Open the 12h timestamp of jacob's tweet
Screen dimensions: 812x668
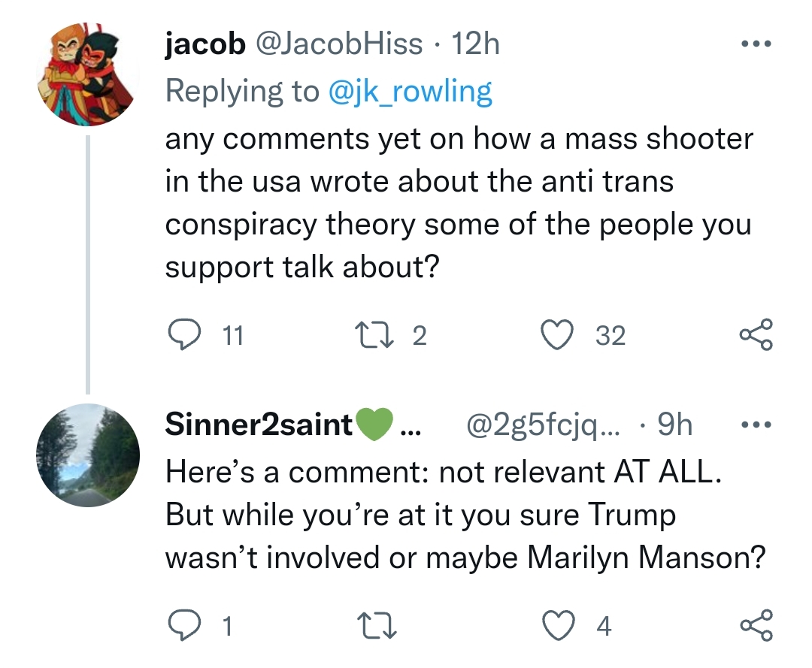[475, 44]
